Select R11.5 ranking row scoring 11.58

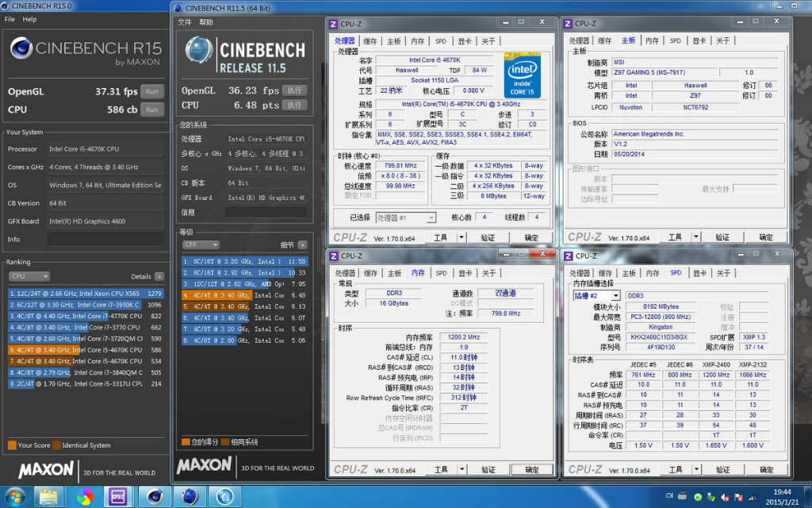pyautogui.click(x=244, y=262)
